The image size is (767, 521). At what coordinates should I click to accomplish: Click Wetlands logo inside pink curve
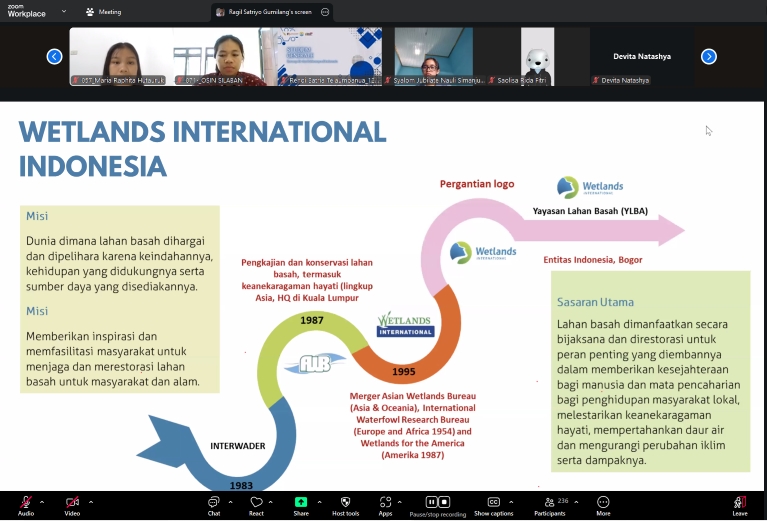[483, 252]
